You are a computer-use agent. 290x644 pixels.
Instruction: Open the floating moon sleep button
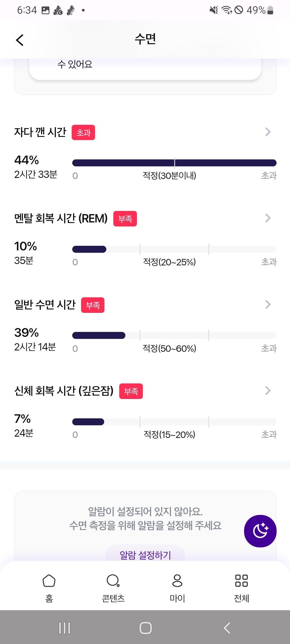coord(260,531)
